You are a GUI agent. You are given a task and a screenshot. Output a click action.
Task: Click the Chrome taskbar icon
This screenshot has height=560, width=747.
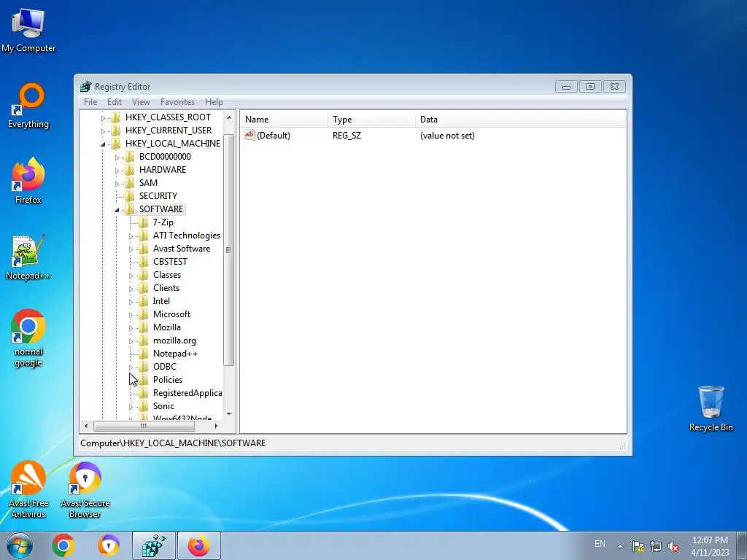click(x=63, y=545)
